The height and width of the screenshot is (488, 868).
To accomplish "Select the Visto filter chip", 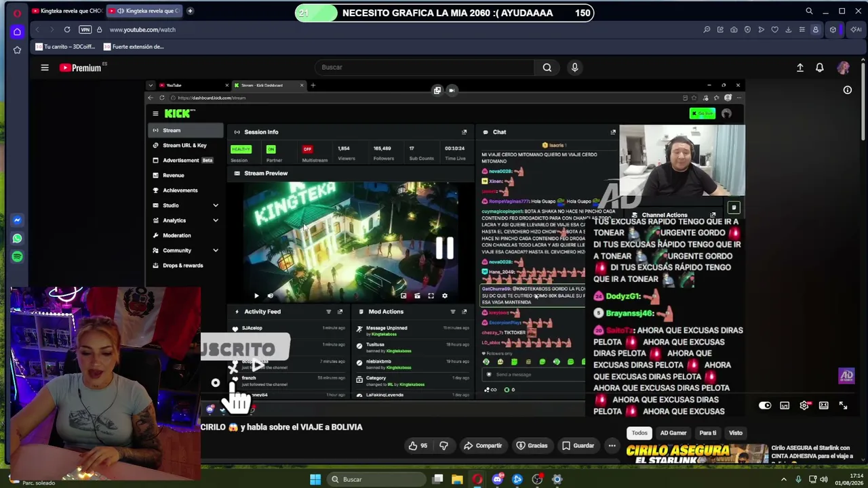I will (736, 433).
